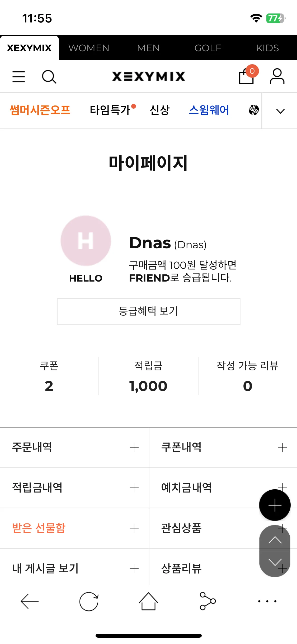Viewport: 297px width, 644px height.
Task: Switch to the WOMEN tab
Action: 89,48
